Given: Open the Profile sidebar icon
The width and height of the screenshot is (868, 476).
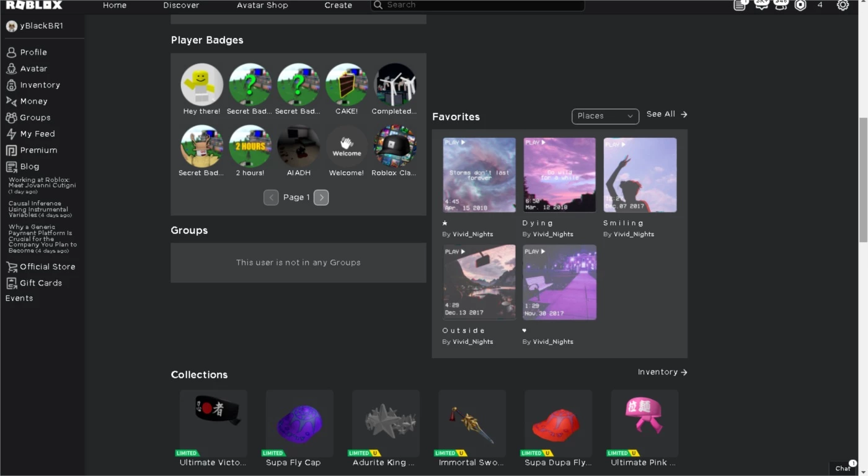Looking at the screenshot, I should 11,52.
